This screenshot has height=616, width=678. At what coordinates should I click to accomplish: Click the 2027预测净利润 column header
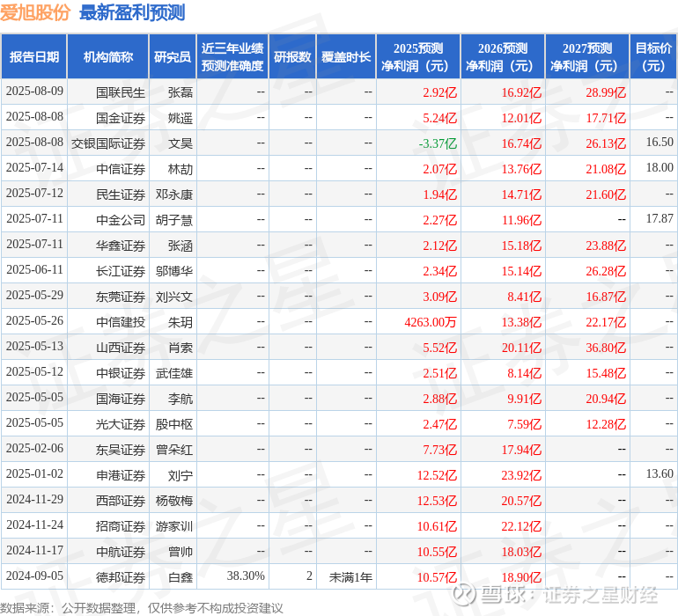(x=587, y=56)
